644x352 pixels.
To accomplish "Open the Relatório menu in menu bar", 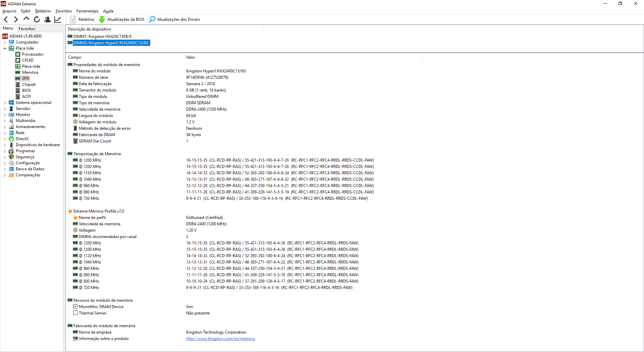I will tap(43, 11).
